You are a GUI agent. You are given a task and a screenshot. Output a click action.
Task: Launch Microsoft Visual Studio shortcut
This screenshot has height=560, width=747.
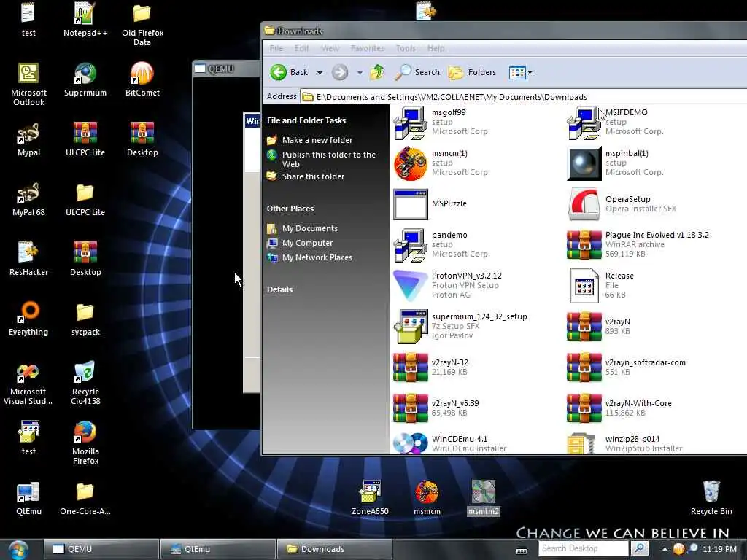(28, 384)
